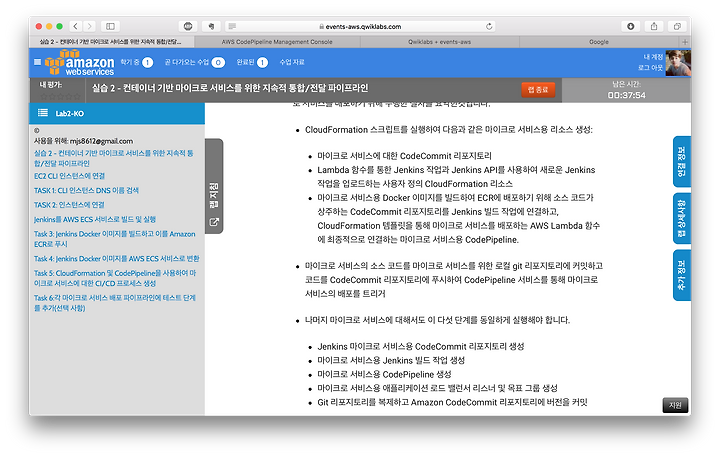Switch to the Google tab

[599, 42]
